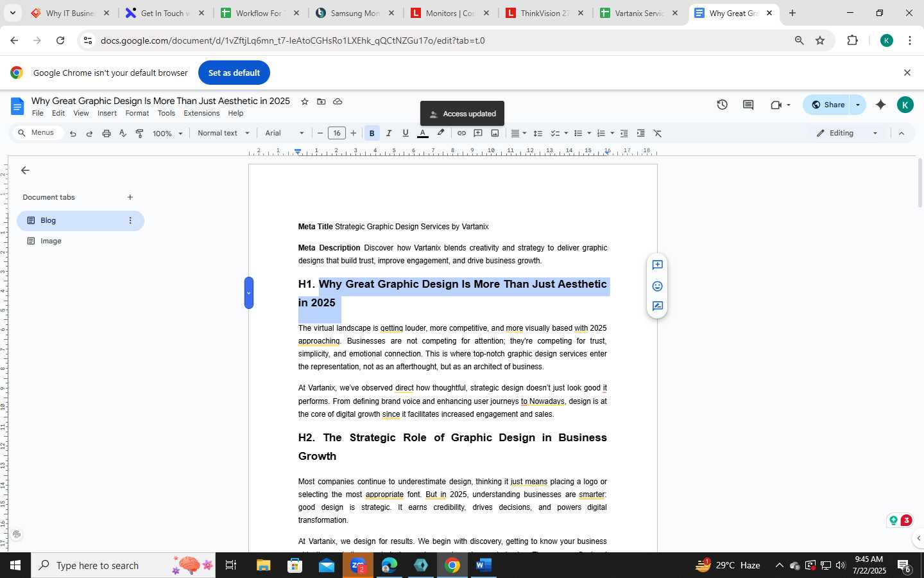Select the Image document tab
Screen dimensions: 924x578
click(80, 241)
